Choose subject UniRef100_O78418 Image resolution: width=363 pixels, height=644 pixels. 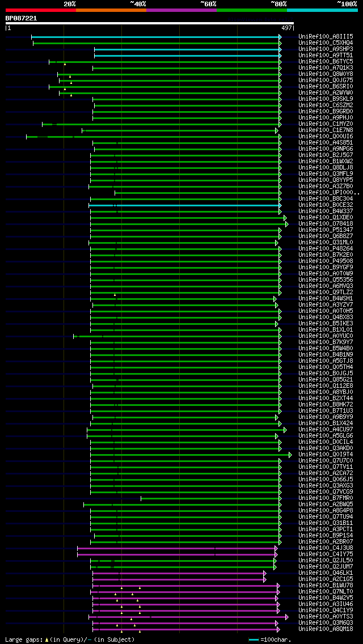[x=326, y=224]
